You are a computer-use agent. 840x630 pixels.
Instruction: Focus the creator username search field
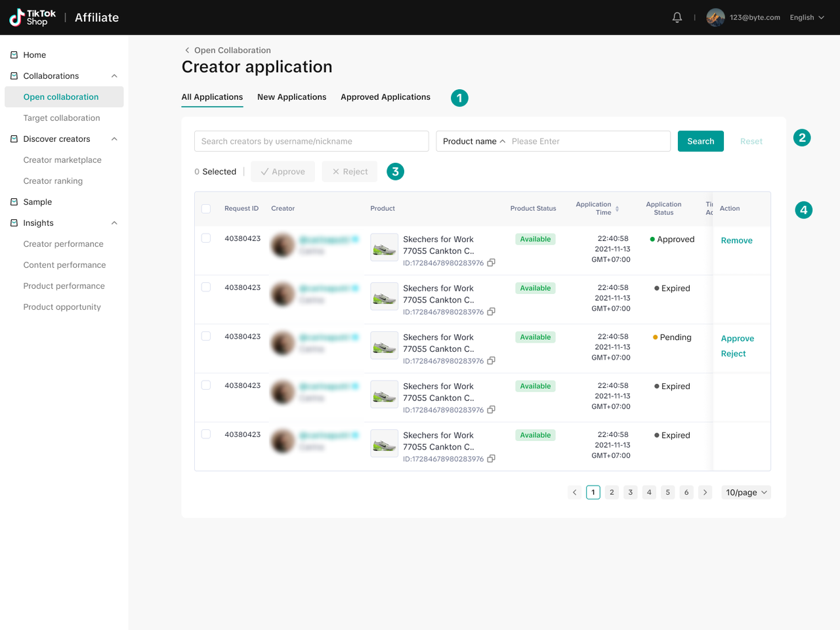click(311, 141)
